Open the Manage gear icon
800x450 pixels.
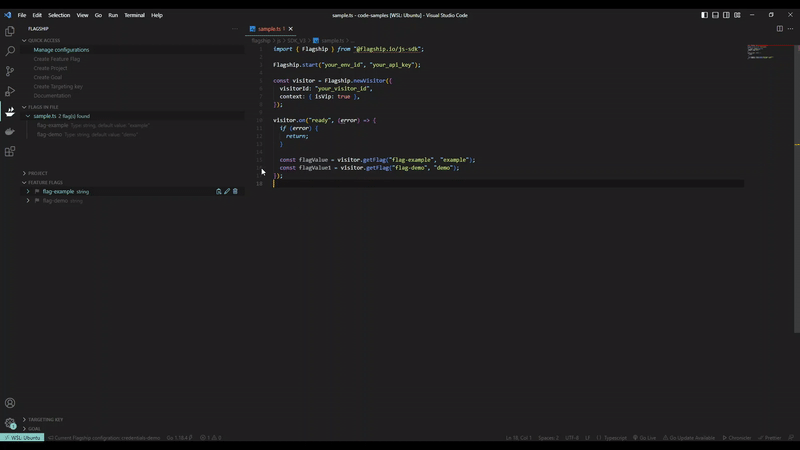coord(10,423)
